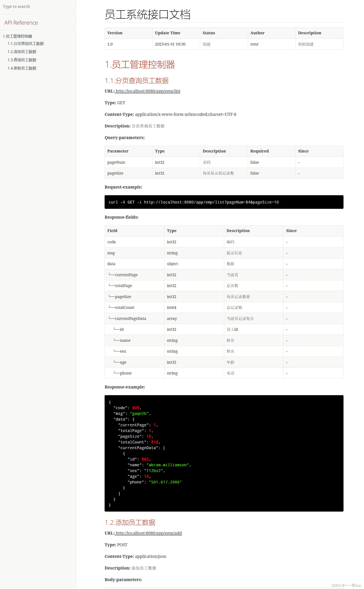Go to 1.2.添加员工数据 sidebar entry

coord(22,52)
